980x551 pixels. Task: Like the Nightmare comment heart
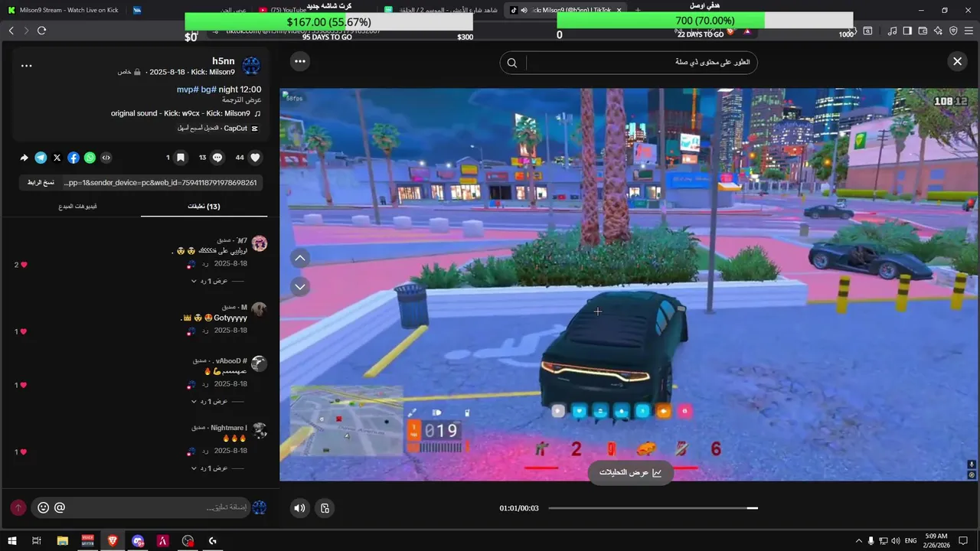tap(24, 452)
